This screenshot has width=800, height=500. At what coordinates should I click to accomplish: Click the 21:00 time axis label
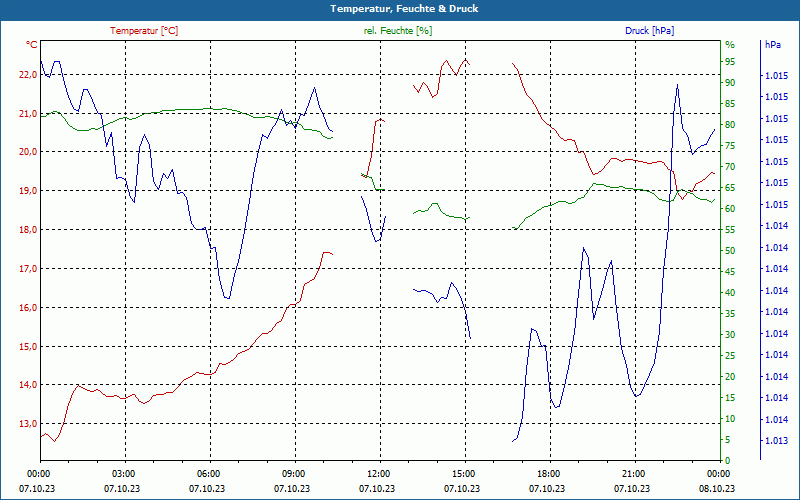(635, 473)
